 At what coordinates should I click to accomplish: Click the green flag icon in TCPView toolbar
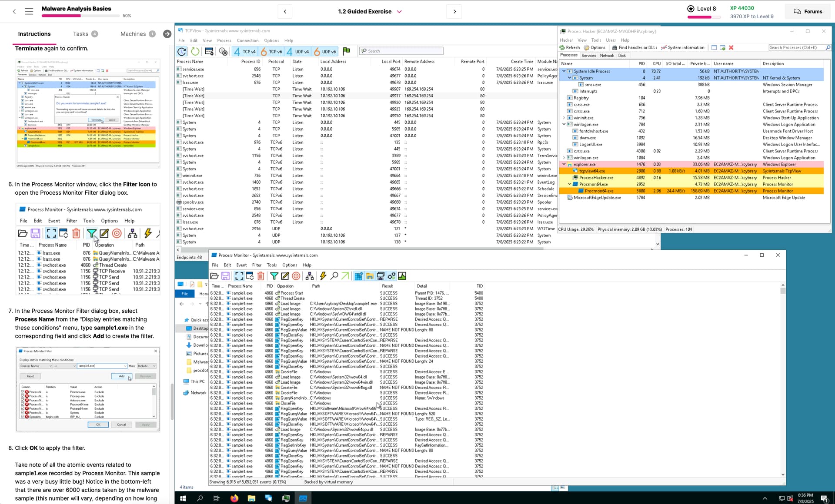(x=346, y=51)
